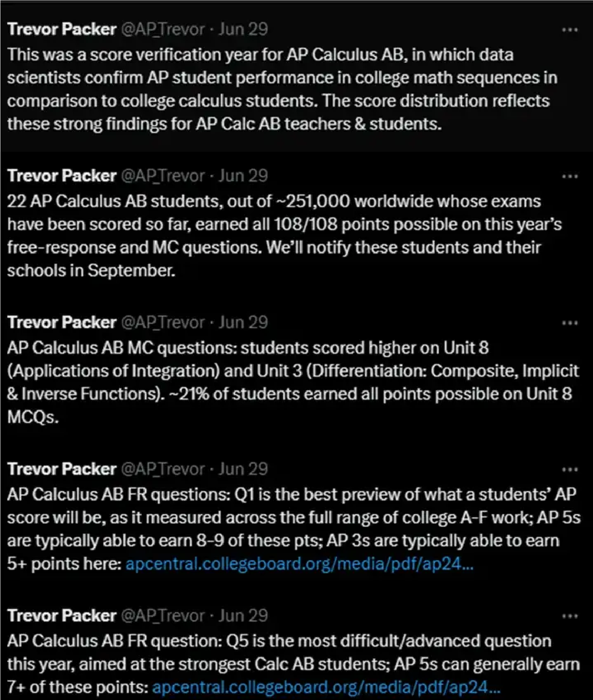The height and width of the screenshot is (700, 593).
Task: Open the Jun 29 timestamp on the 108/108 tweet
Action: pyautogui.click(x=243, y=176)
